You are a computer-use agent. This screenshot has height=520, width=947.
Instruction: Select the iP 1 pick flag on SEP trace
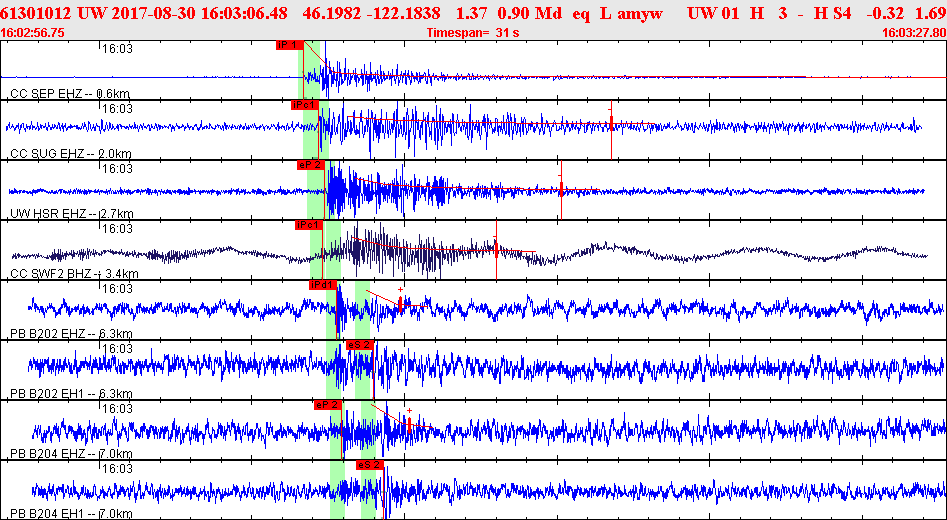290,45
